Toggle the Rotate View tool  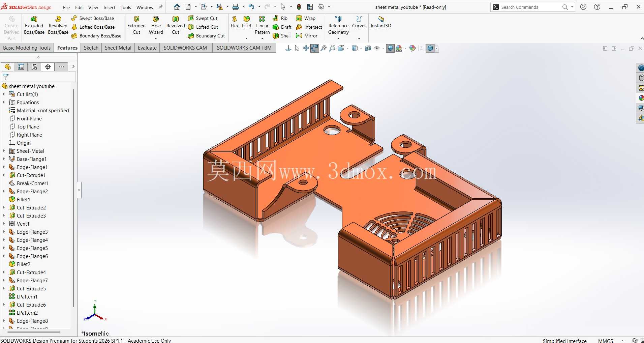[x=315, y=48]
